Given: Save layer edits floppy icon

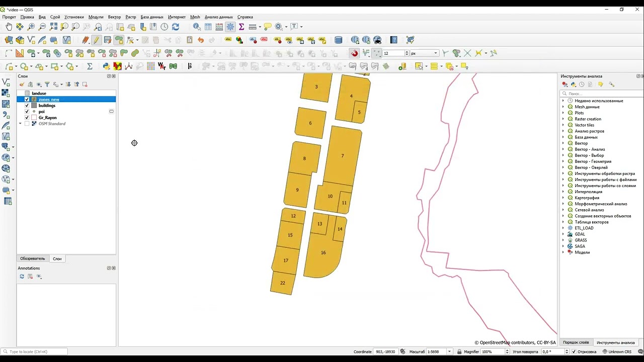Looking at the screenshot, I should tap(107, 40).
